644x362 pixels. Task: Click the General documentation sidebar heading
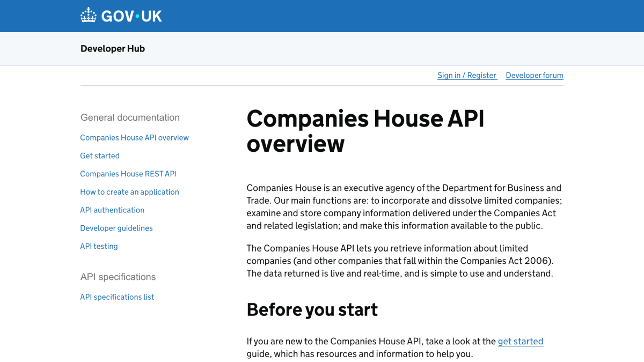[130, 117]
